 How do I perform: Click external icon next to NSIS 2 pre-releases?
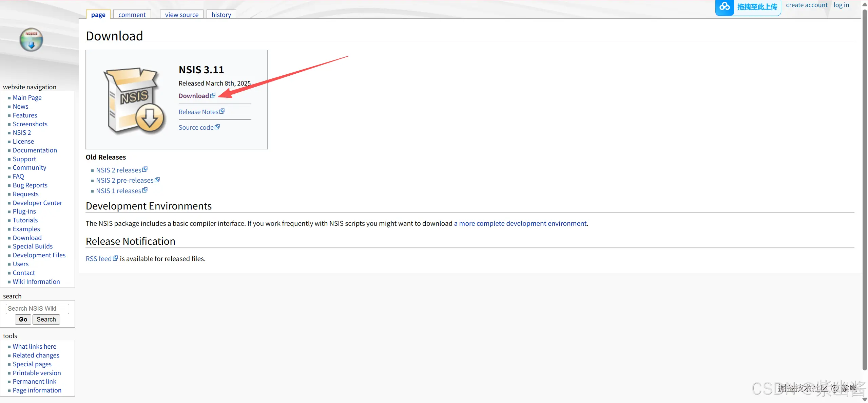(157, 180)
